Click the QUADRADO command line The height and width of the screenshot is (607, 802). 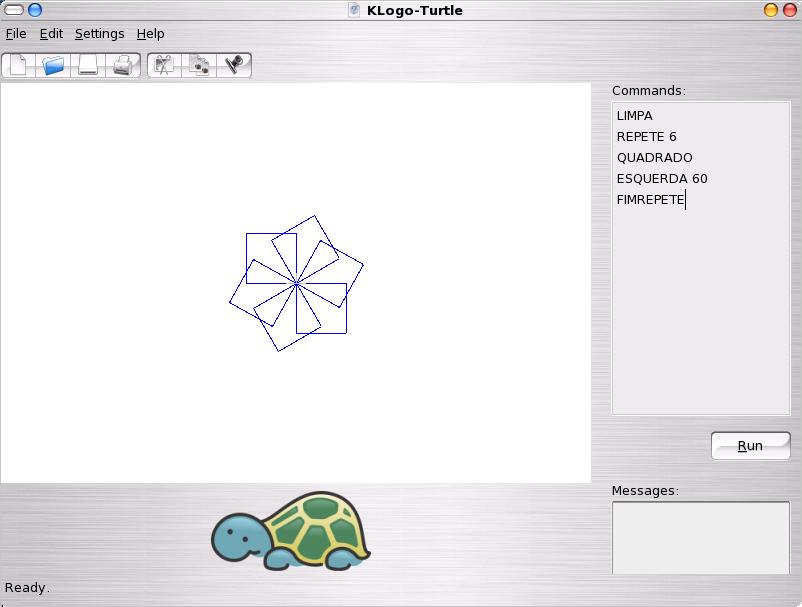(655, 158)
